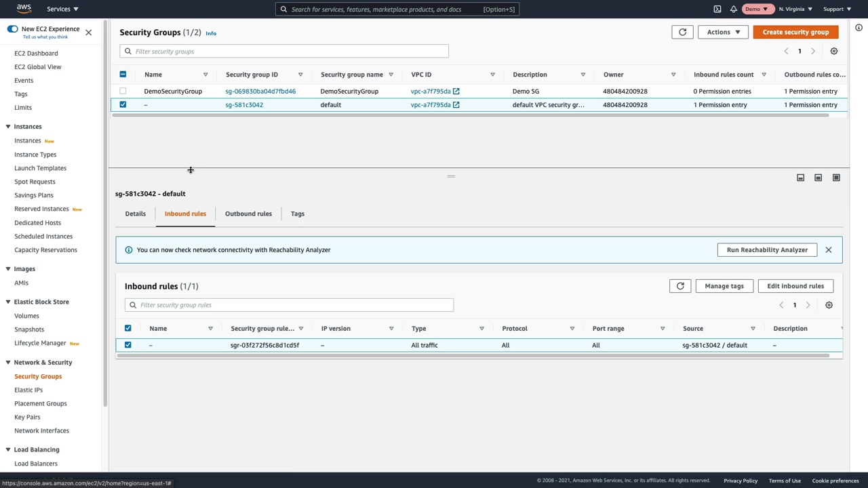
Task: Collapse the Elastic Block Store section
Action: [7, 302]
